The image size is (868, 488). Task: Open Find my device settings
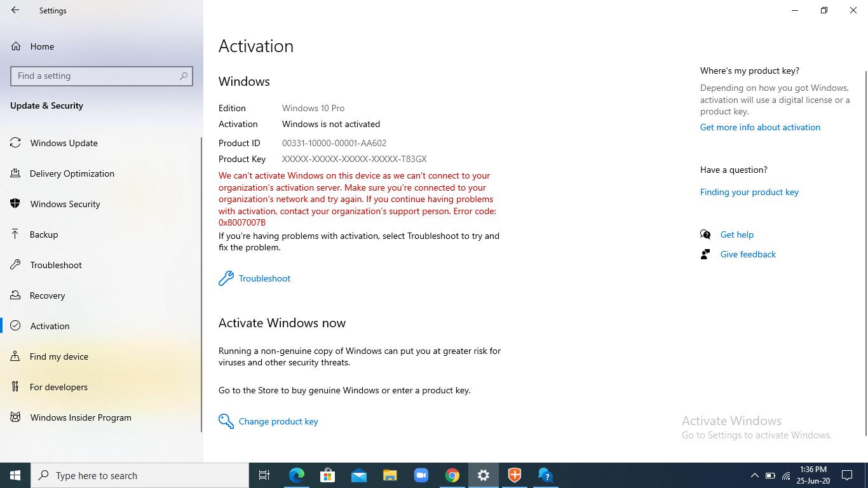(x=102, y=356)
